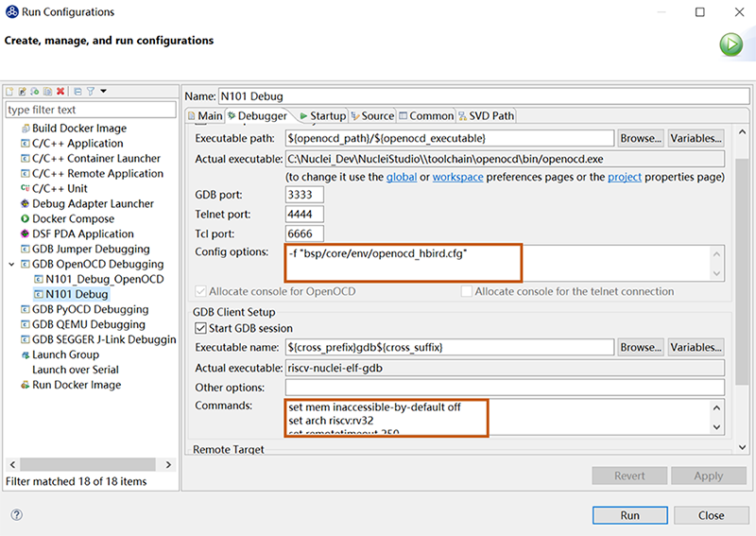Image resolution: width=756 pixels, height=536 pixels.
Task: Open the filter options dropdown arrow
Action: coord(103,92)
